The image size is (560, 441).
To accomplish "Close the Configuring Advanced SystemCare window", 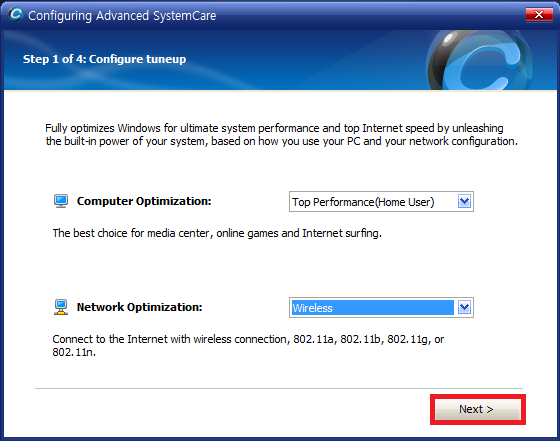I will tap(539, 15).
